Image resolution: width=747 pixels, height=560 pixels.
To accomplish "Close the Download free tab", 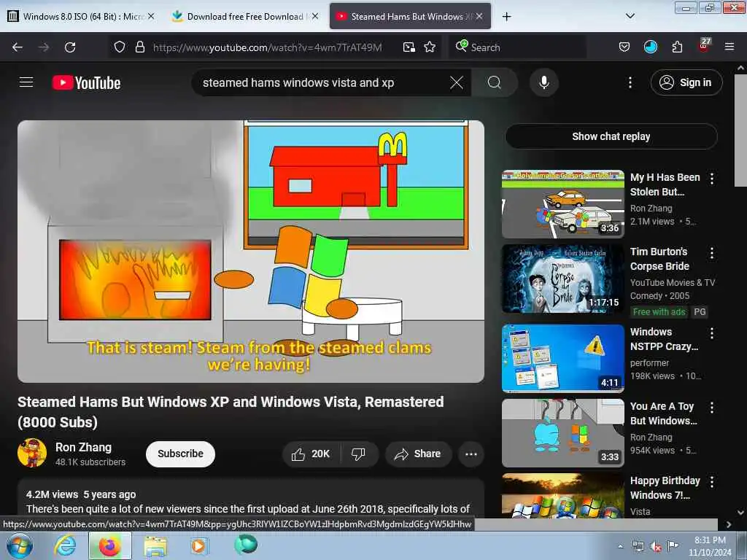I will [315, 16].
